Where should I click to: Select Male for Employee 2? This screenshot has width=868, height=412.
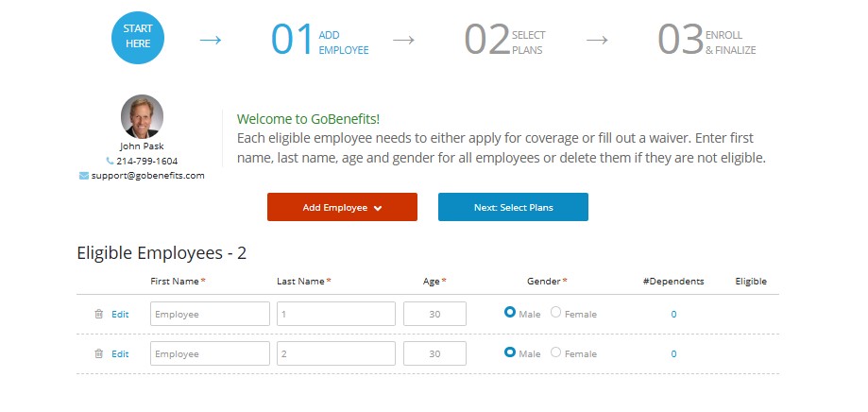(510, 352)
